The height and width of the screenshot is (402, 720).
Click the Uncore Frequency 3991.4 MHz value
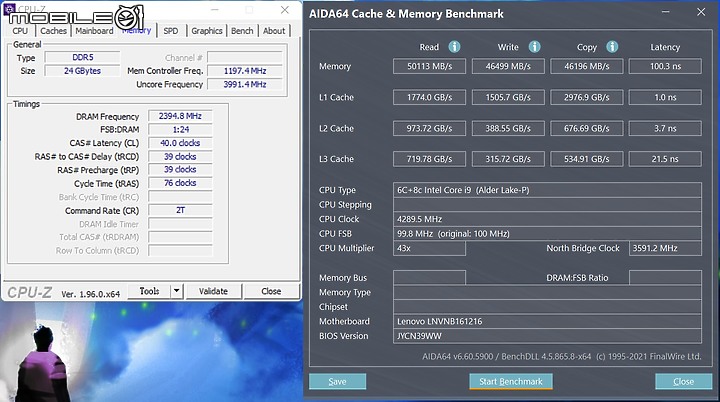tap(245, 84)
